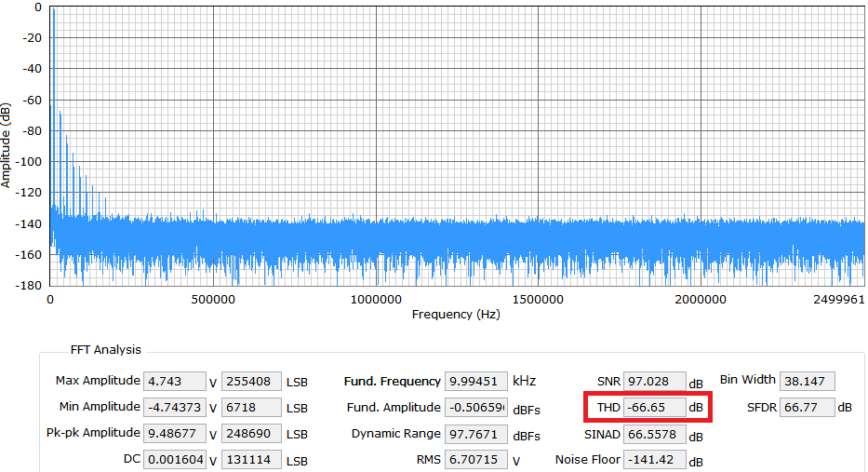The image size is (868, 472).
Task: Select the Max Amplitude LSB value 255408
Action: [x=252, y=381]
